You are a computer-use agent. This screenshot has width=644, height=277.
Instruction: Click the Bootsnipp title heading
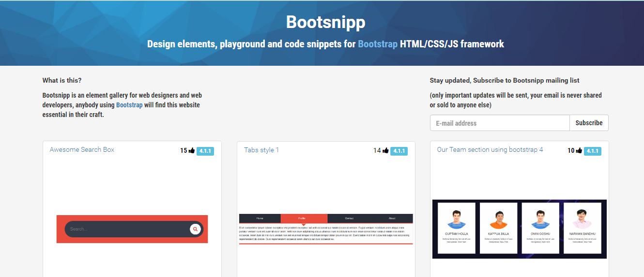coord(325,22)
